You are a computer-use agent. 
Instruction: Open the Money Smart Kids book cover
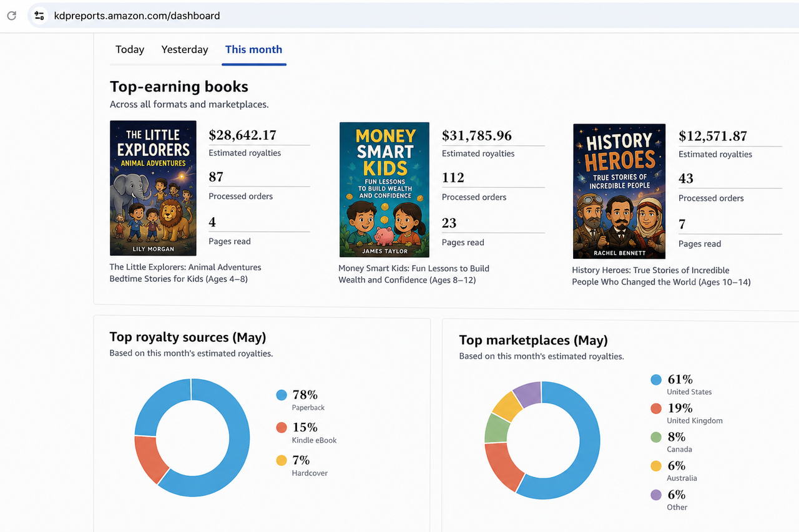pos(384,190)
